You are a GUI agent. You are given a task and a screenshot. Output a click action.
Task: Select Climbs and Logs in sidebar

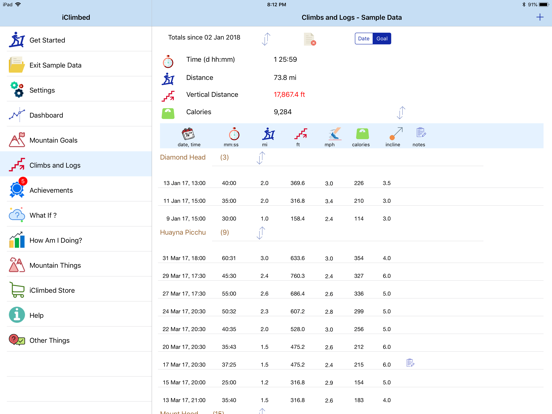point(76,165)
